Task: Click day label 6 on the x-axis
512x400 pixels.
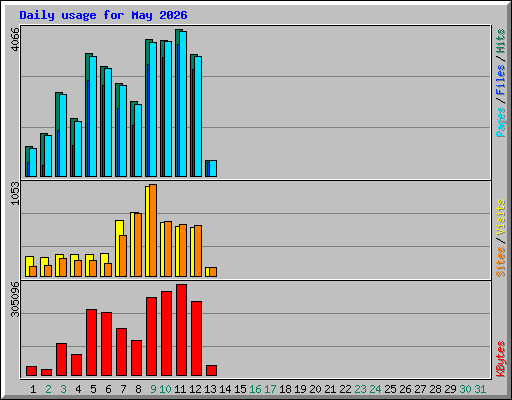Action: [108, 389]
